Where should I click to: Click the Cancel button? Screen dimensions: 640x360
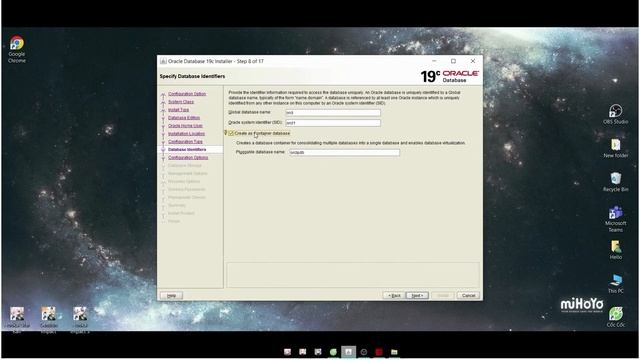click(x=468, y=296)
